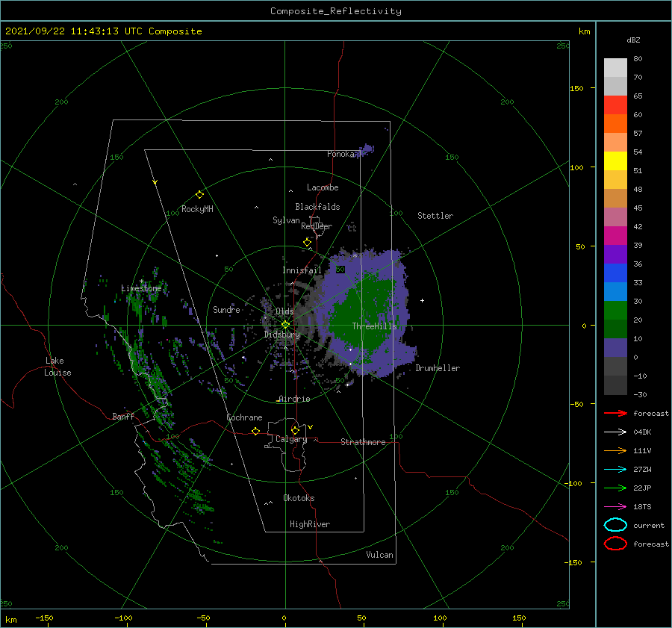Viewport: 672px width, 628px height.
Task: Click the current legend label
Action: click(x=649, y=526)
